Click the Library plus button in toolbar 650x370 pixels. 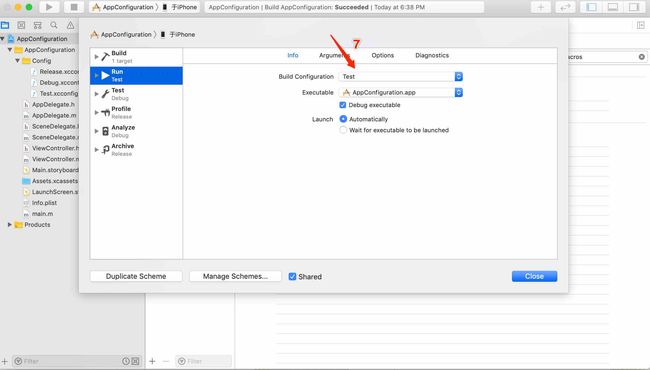point(541,7)
